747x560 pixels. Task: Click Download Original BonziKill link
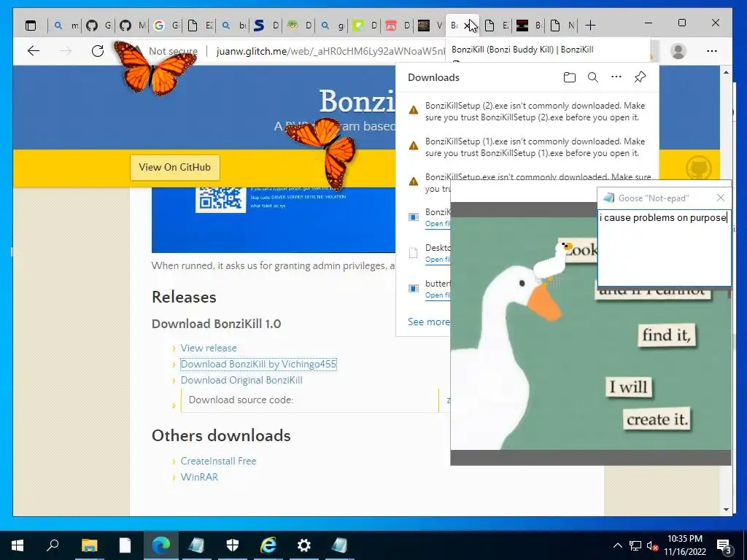[241, 380]
